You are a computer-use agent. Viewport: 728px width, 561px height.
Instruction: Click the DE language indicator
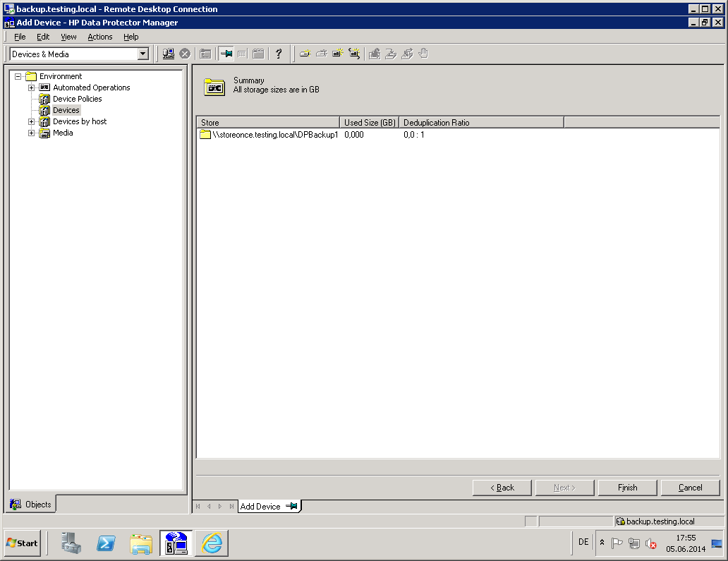(583, 542)
